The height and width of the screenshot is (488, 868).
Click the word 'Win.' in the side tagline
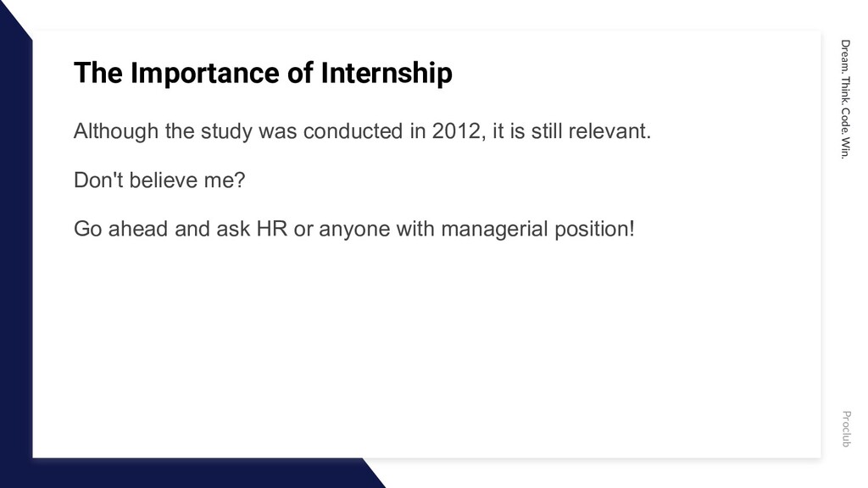coord(845,147)
